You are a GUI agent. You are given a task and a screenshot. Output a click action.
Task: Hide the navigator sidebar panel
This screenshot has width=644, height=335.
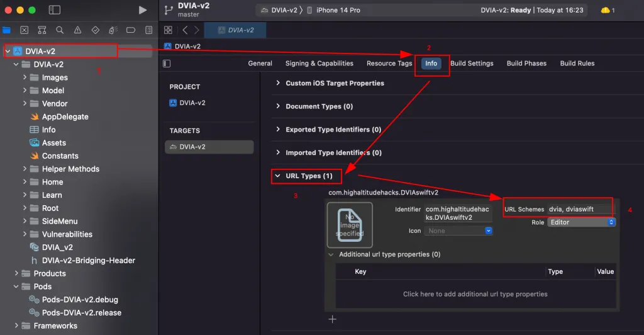point(55,10)
